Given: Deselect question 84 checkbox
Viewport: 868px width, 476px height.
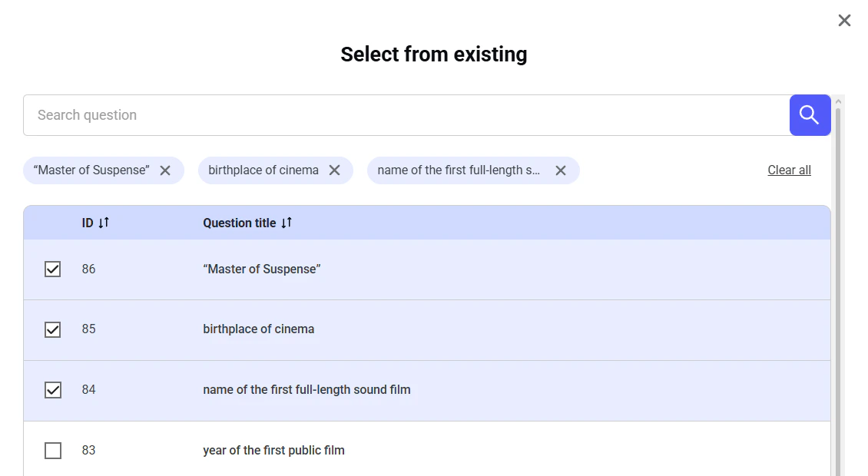Looking at the screenshot, I should 53,390.
